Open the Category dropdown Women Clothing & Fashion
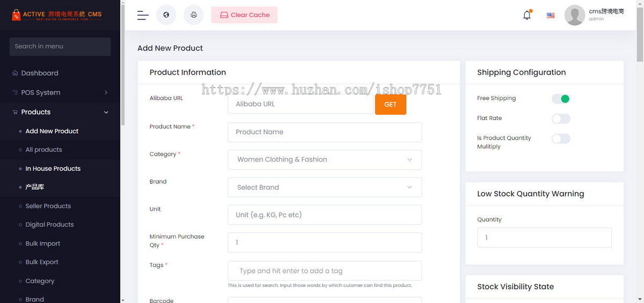The width and height of the screenshot is (644, 303). pos(325,160)
